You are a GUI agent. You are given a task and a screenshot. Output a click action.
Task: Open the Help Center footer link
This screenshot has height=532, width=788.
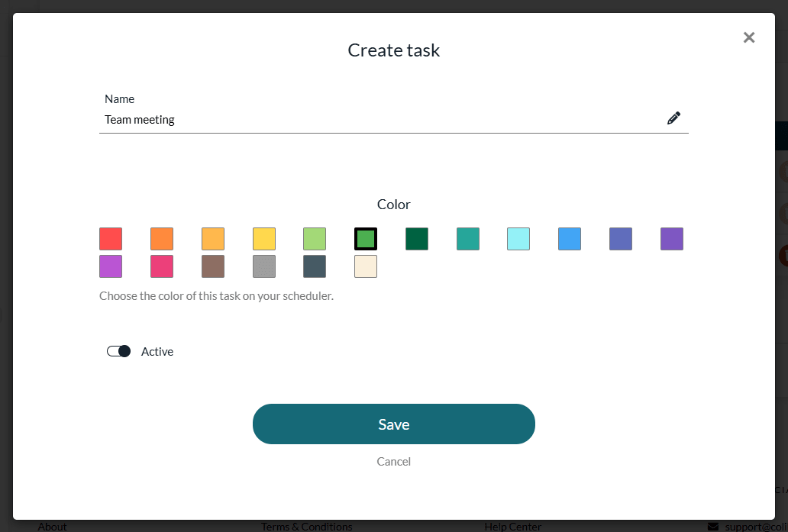(512, 527)
